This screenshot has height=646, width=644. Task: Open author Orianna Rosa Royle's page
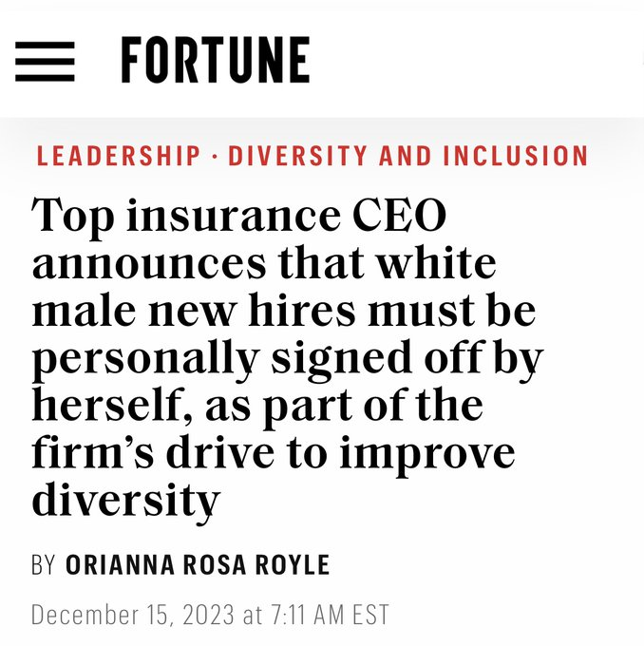pyautogui.click(x=198, y=565)
